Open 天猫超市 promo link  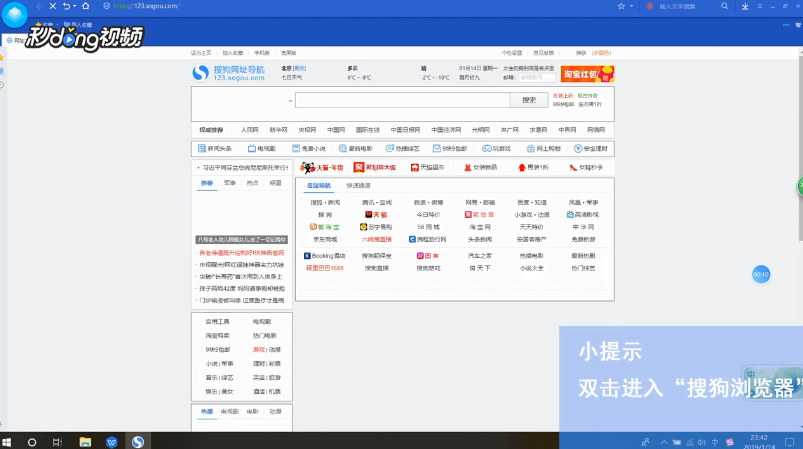tap(427, 167)
